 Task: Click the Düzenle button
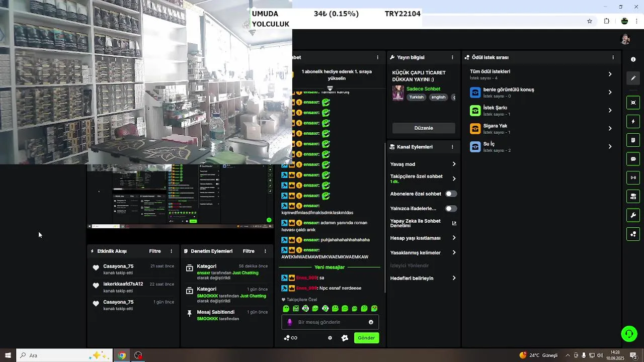[424, 128]
